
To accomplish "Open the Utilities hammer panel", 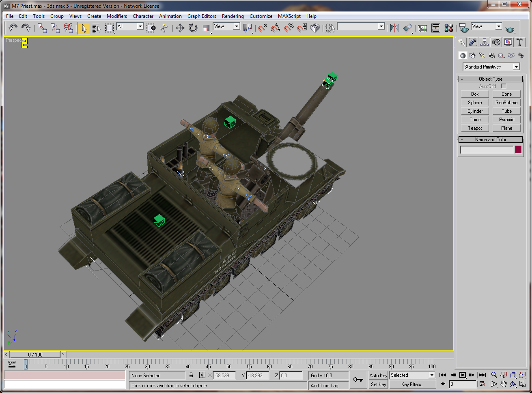I will [519, 42].
